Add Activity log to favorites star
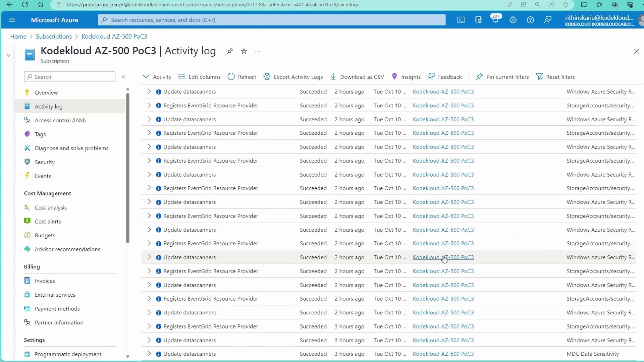 (x=244, y=51)
